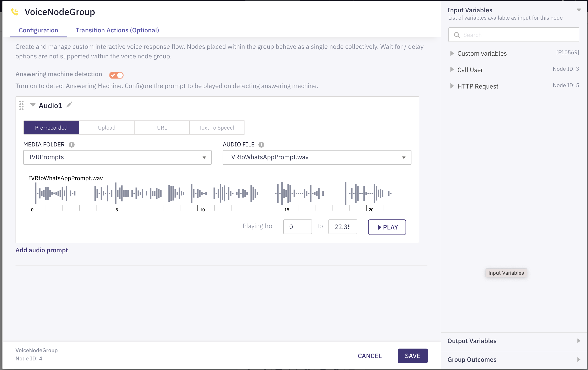Collapse the Input Variables panel arrow
Viewport: 588px width, 370px height.
point(578,10)
